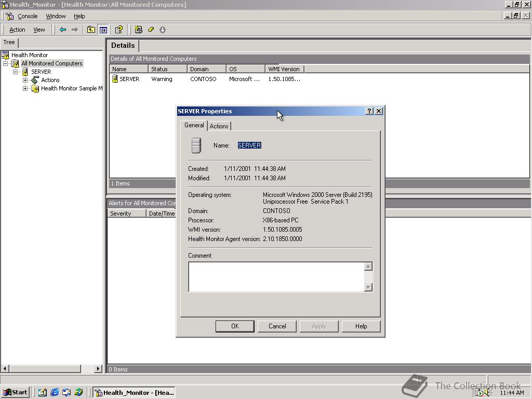Sort by the Status column header
The height and width of the screenshot is (399, 532).
[x=168, y=69]
